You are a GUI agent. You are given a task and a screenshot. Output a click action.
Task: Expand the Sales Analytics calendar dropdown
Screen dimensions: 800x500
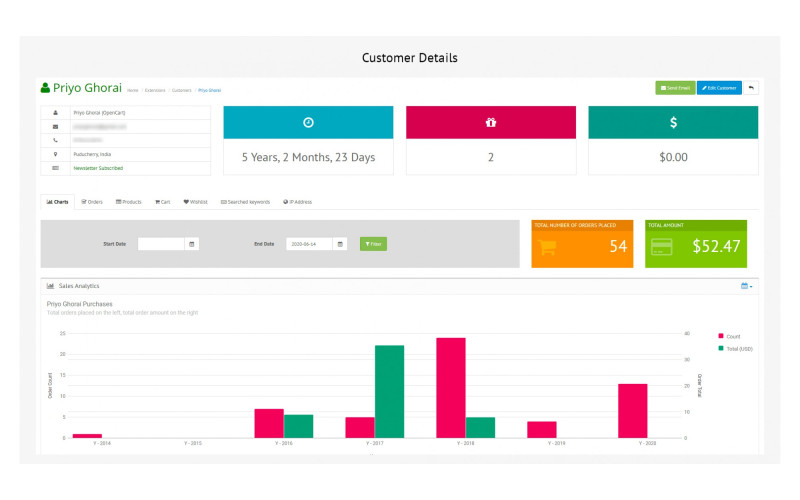click(x=746, y=286)
